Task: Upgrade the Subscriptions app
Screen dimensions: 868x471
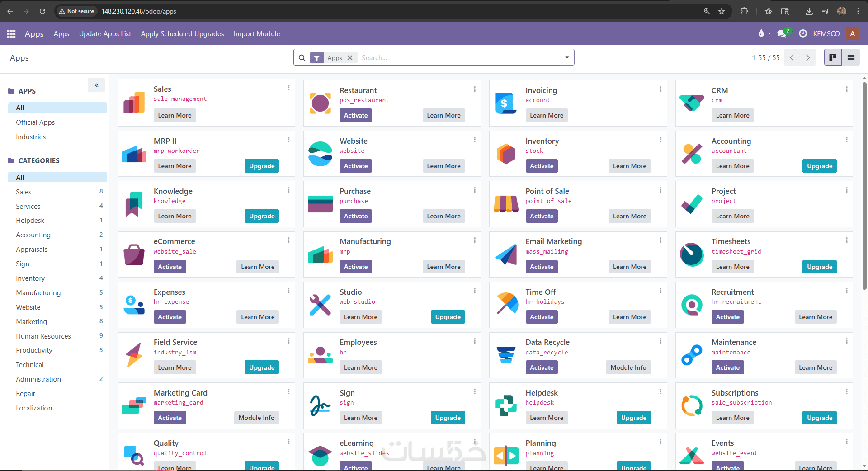Action: (820, 418)
